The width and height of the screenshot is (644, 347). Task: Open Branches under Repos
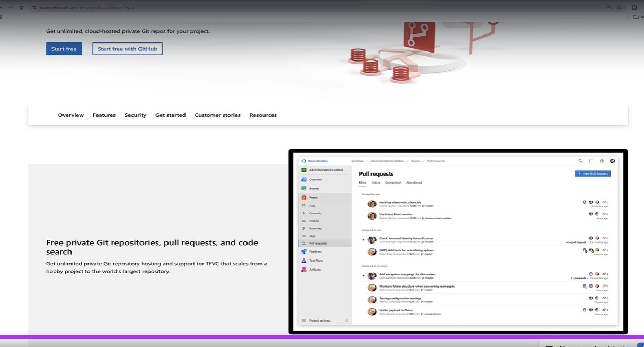[315, 228]
